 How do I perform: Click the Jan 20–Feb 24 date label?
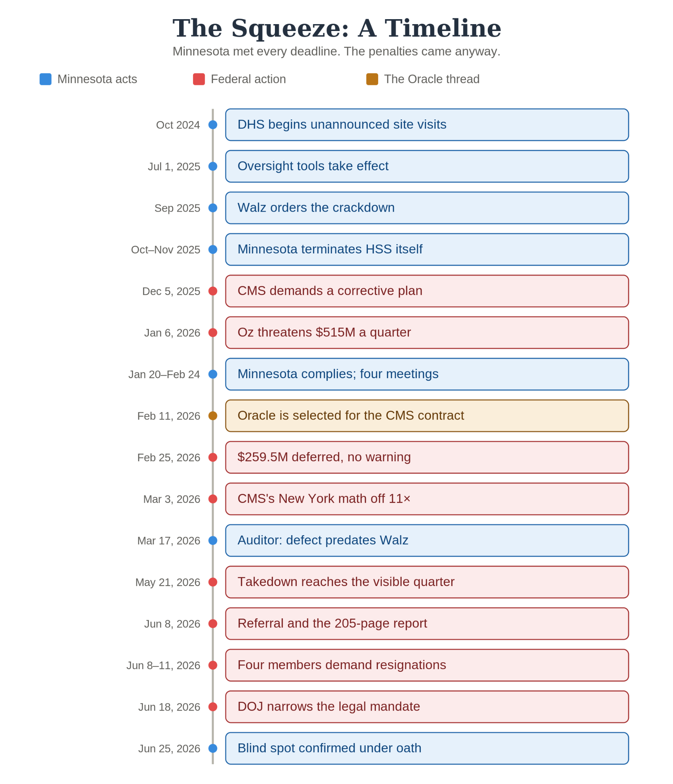pos(164,374)
